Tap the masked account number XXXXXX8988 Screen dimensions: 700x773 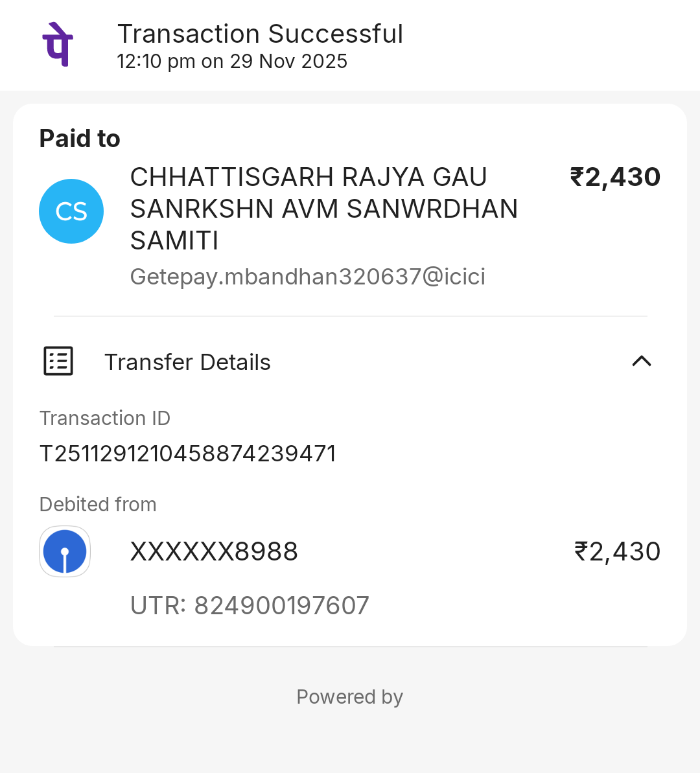click(214, 551)
